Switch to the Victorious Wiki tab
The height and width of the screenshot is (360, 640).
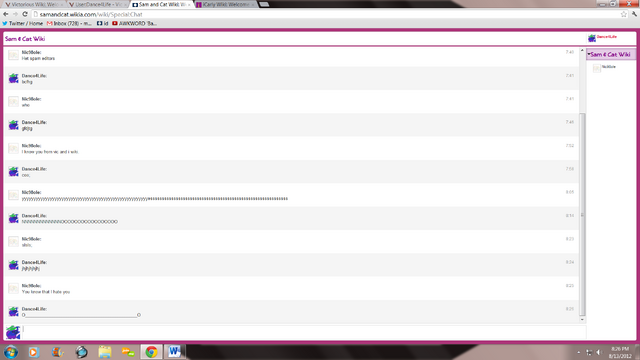[33, 4]
